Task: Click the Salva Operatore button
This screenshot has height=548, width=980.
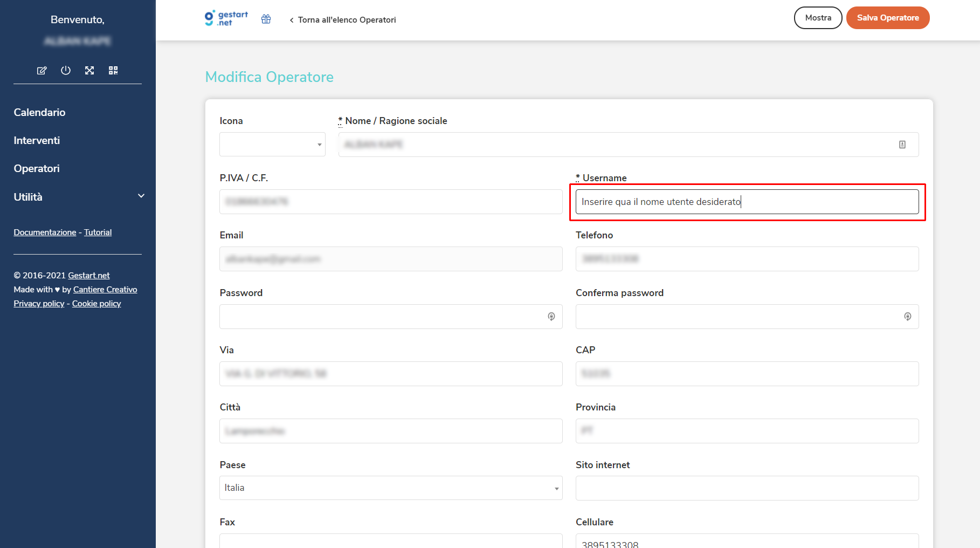Action: pos(888,18)
